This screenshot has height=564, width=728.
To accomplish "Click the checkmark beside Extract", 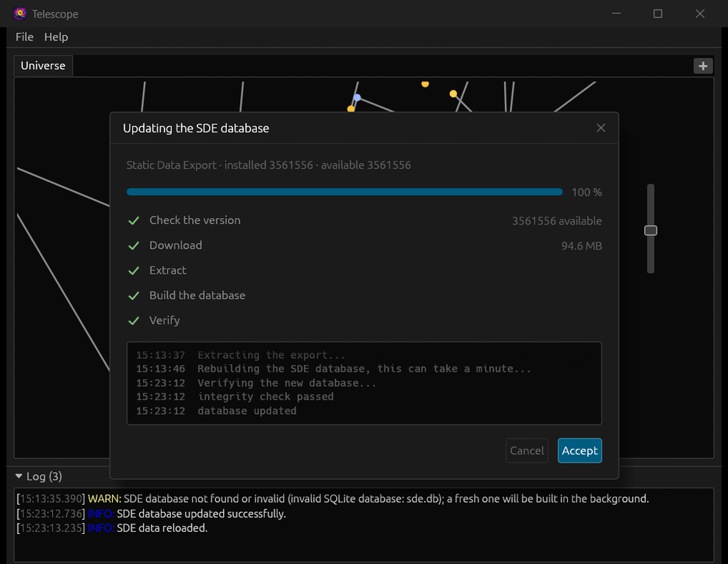I will pos(134,271).
